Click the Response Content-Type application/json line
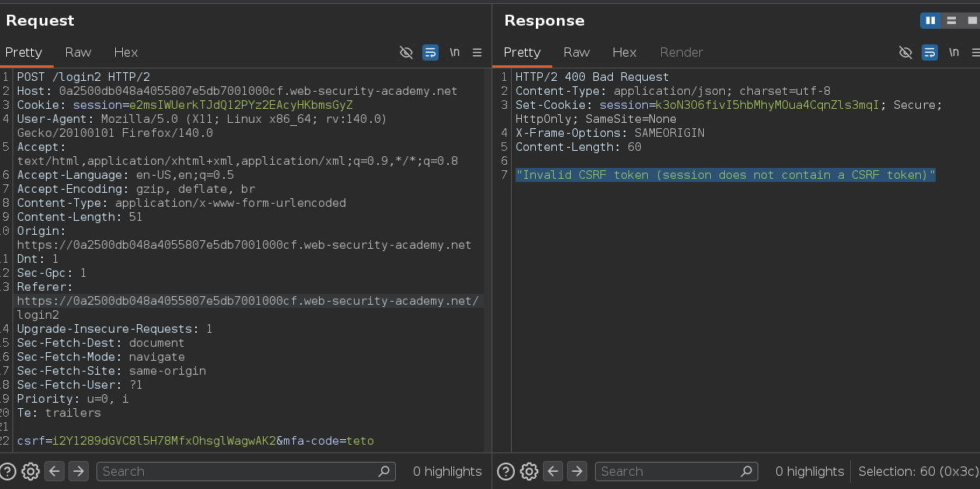980x489 pixels. [673, 91]
